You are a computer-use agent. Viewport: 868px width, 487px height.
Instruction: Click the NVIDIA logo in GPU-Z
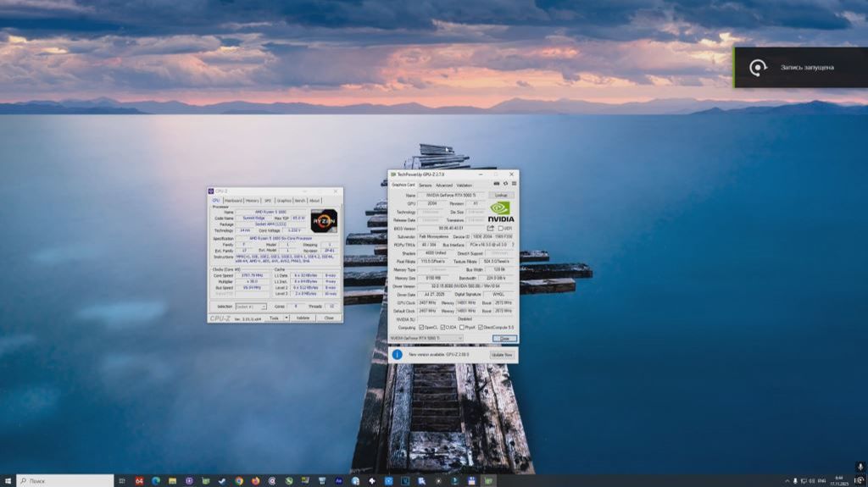tap(501, 212)
